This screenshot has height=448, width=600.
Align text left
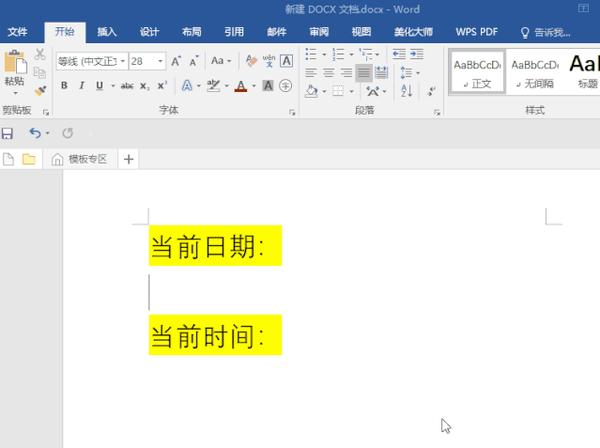tap(311, 73)
